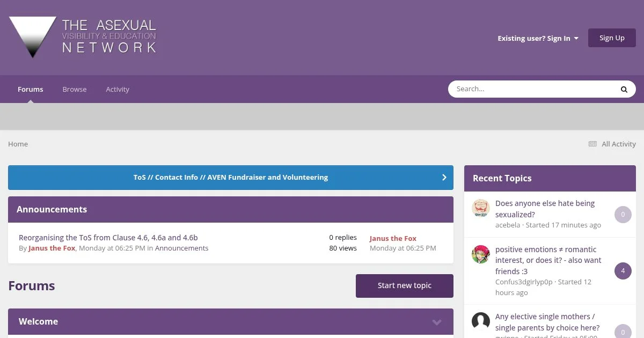Click the reply count badge showing 4
This screenshot has width=644, height=338.
623,271
